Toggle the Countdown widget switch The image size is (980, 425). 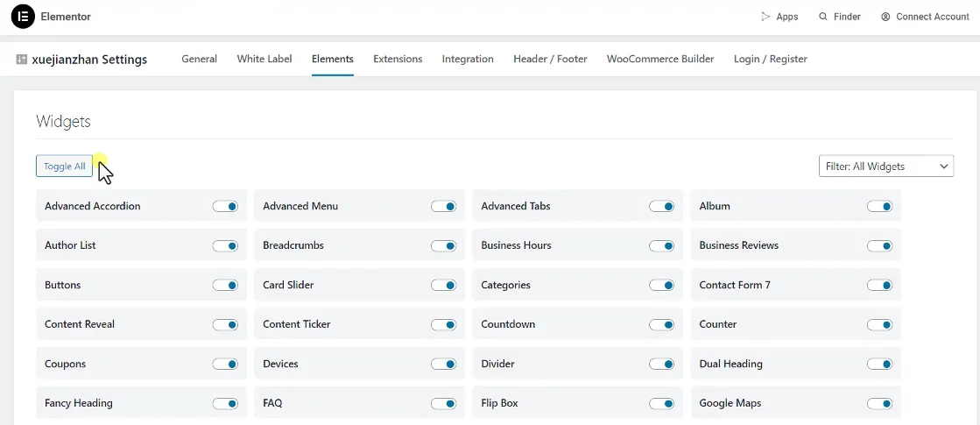661,325
